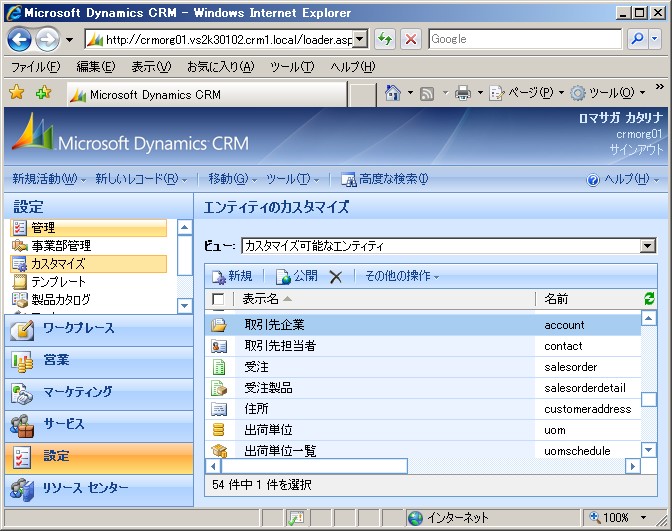Select テンプレート in the settings list

[x=88, y=282]
